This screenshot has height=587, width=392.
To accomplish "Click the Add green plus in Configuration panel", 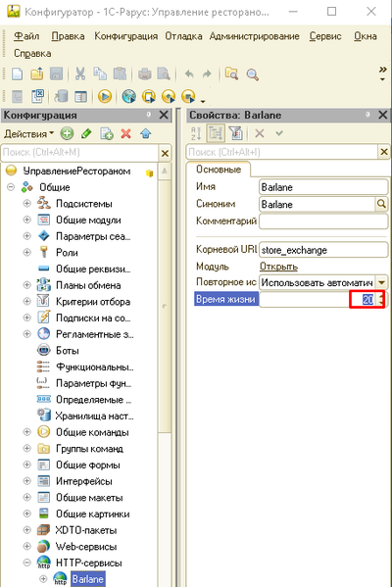I will click(x=67, y=133).
